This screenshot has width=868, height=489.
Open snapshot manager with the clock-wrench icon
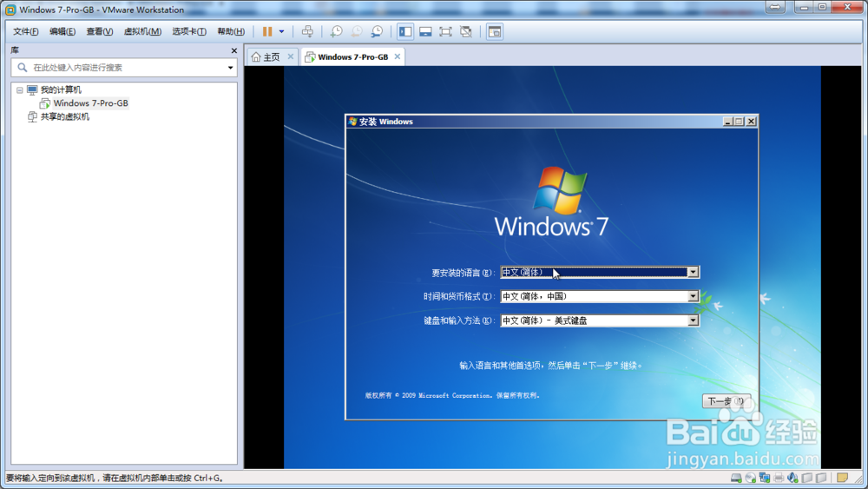[x=377, y=31]
